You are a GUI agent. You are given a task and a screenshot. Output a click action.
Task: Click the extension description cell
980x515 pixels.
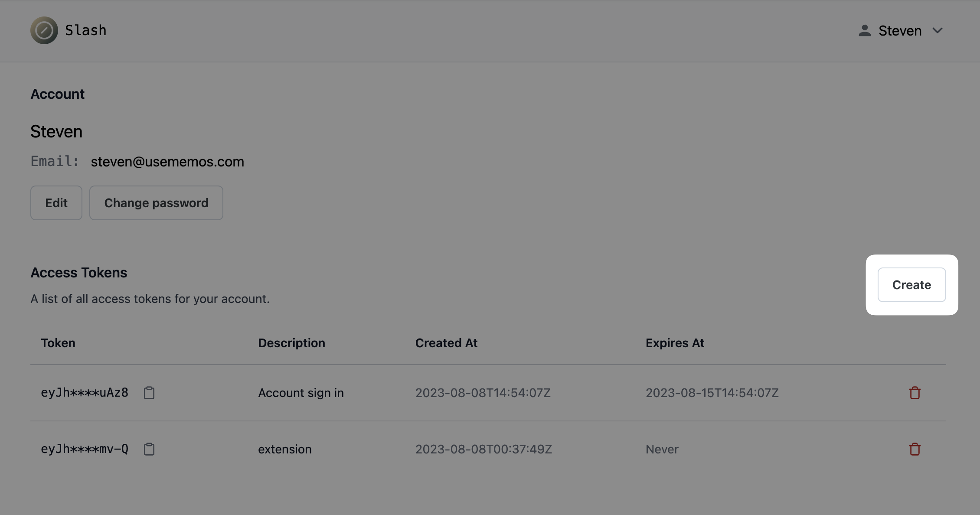point(285,449)
